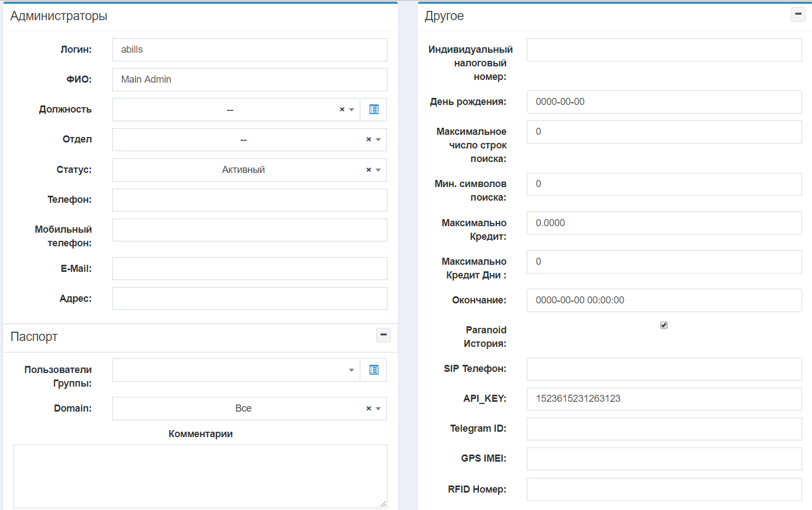Open the Domain dropdown arrow
Viewport: 812px width, 510px height.
(x=378, y=409)
